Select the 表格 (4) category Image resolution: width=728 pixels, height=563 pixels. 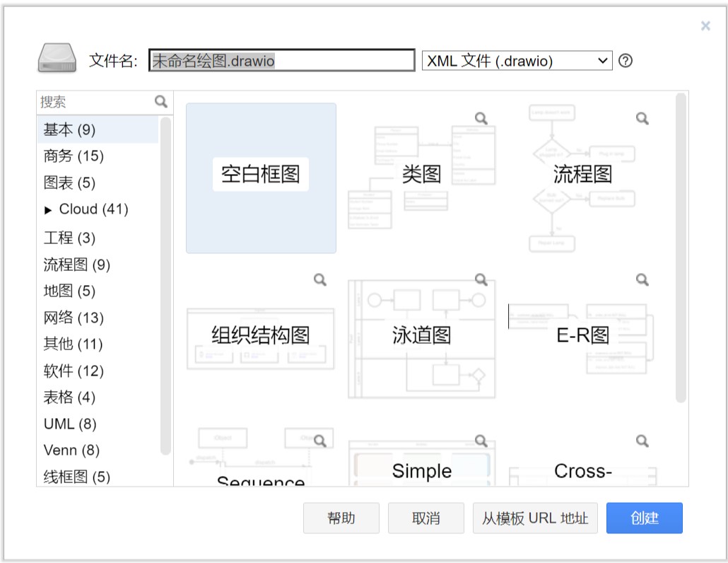click(98, 397)
